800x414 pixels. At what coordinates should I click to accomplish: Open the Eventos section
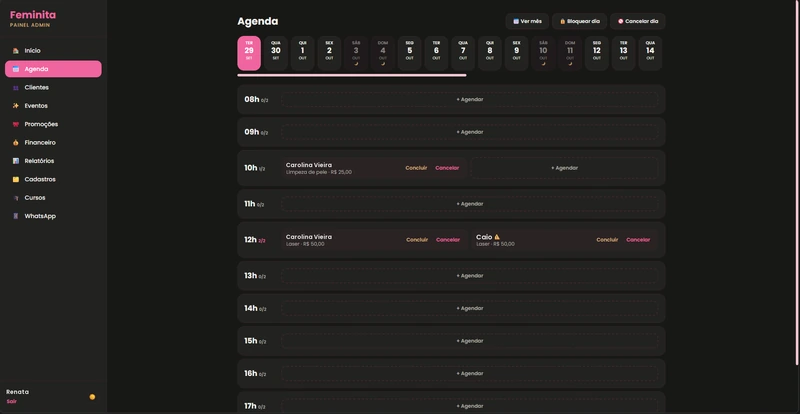[x=53, y=106]
